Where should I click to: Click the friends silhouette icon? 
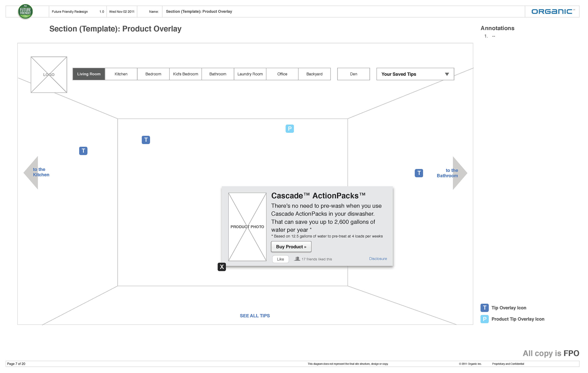[297, 259]
